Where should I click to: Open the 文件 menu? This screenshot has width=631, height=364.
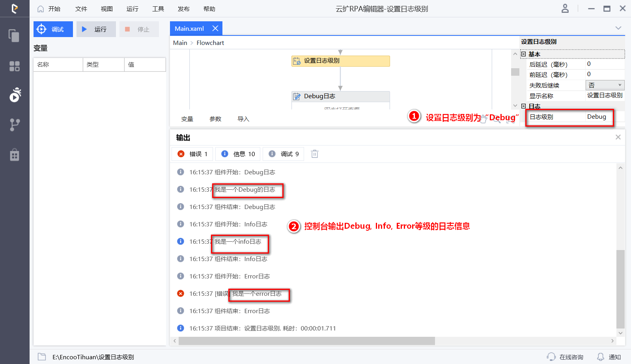(81, 9)
